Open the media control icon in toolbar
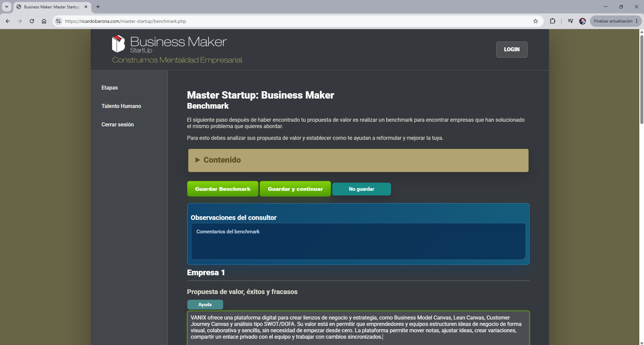The image size is (644, 345). pos(571,21)
